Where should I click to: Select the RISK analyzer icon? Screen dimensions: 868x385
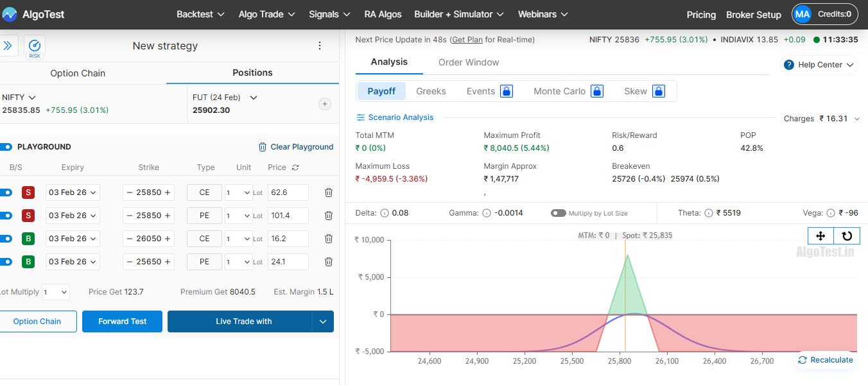pos(35,46)
